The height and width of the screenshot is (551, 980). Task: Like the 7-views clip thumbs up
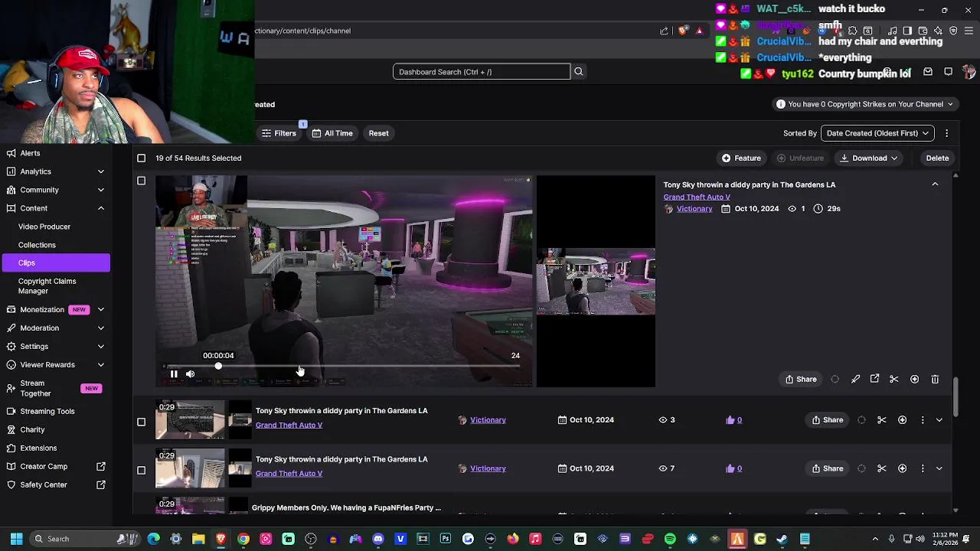point(730,468)
